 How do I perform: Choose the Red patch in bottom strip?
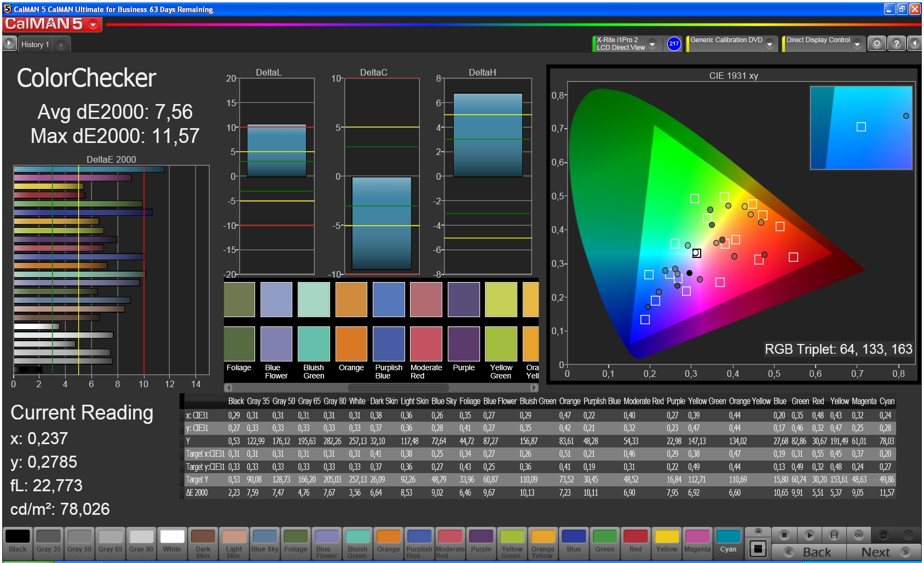636,543
